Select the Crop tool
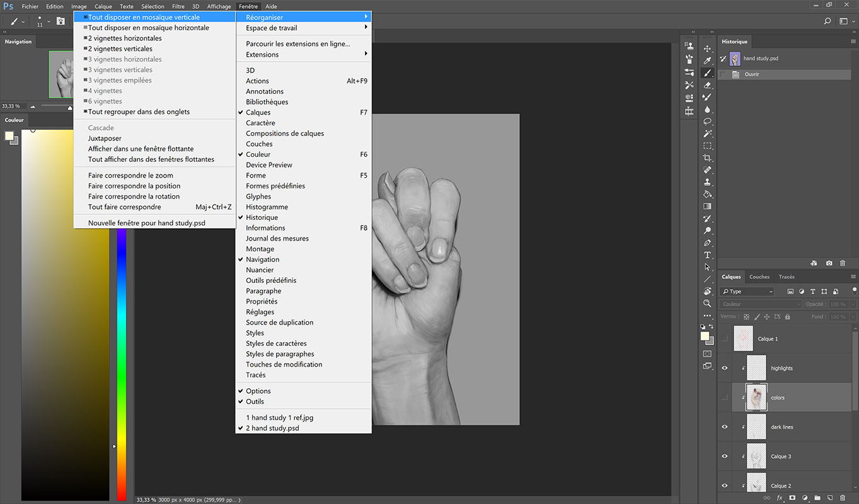The image size is (859, 504). pos(707,157)
